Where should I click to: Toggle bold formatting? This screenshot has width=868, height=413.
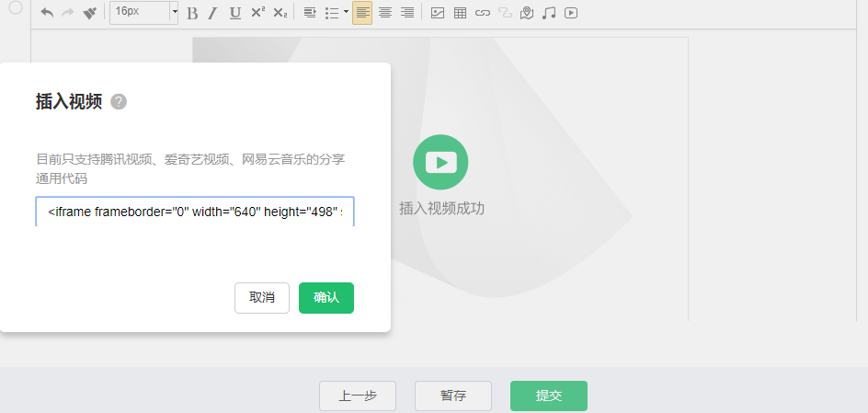tap(192, 13)
